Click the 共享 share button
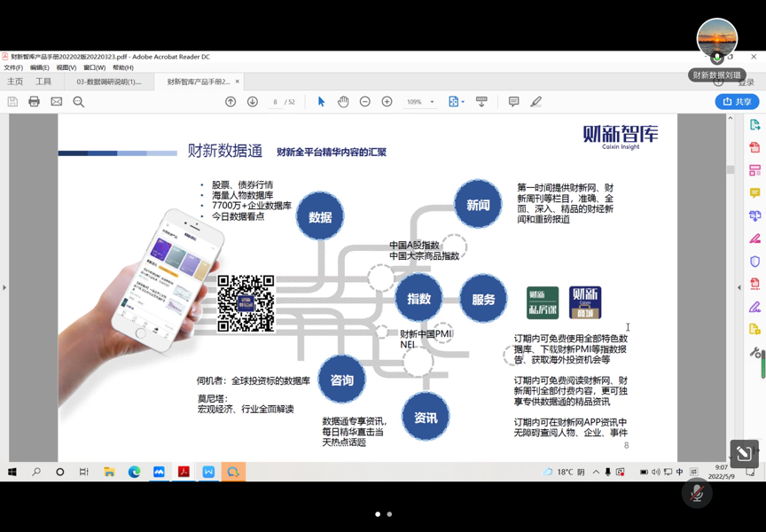Screen dimensions: 766x532 (x=737, y=102)
